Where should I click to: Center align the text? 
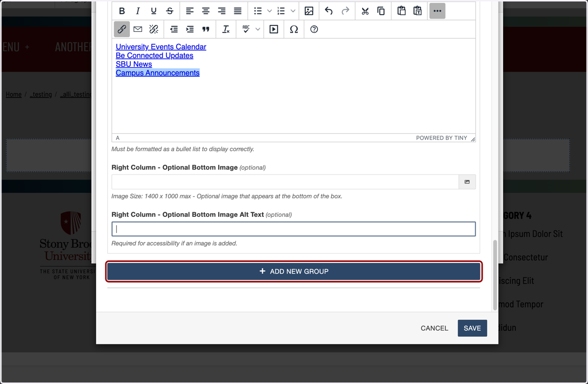tap(206, 11)
